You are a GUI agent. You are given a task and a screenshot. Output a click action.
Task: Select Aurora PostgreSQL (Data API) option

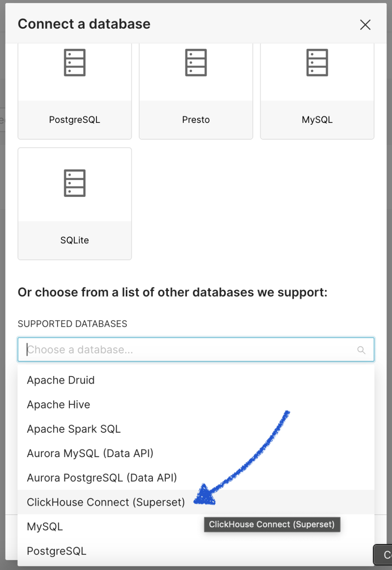point(102,477)
